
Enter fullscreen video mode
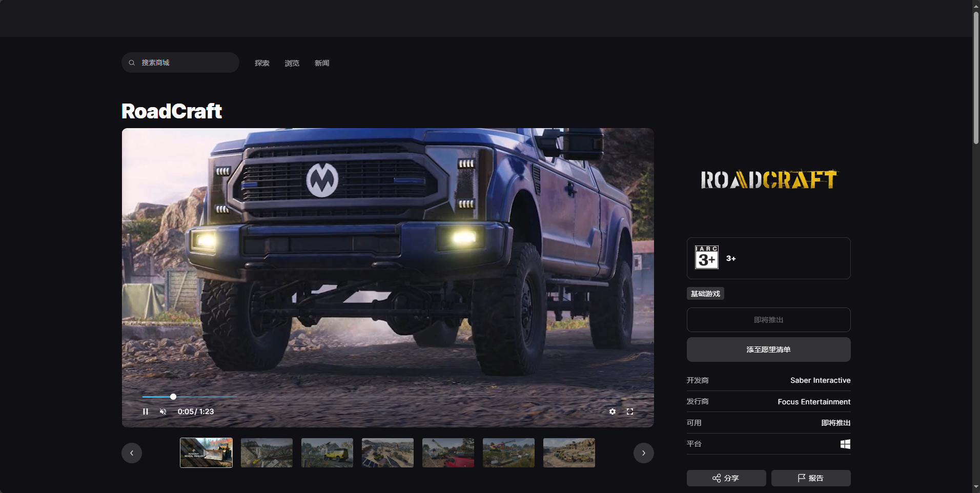coord(630,412)
